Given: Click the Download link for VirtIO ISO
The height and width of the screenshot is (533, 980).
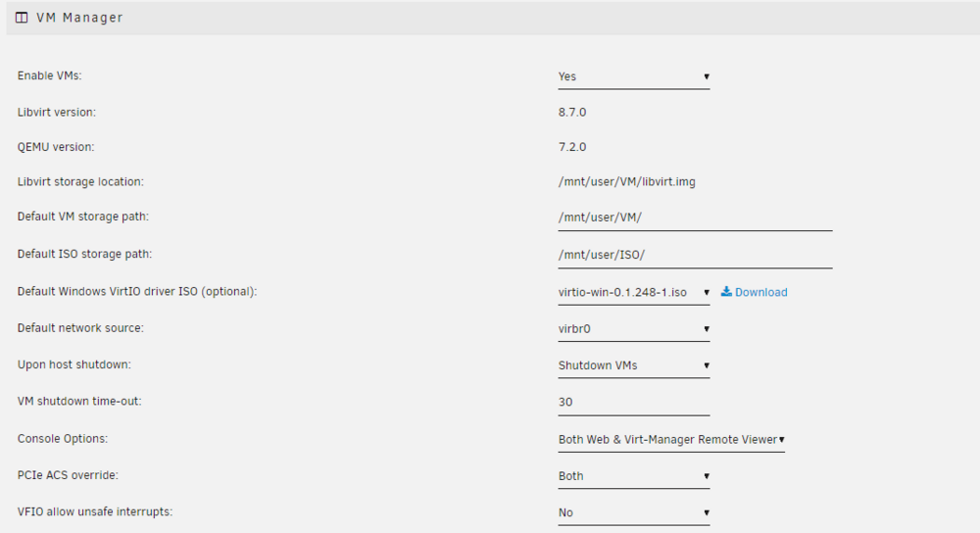Looking at the screenshot, I should tap(754, 292).
